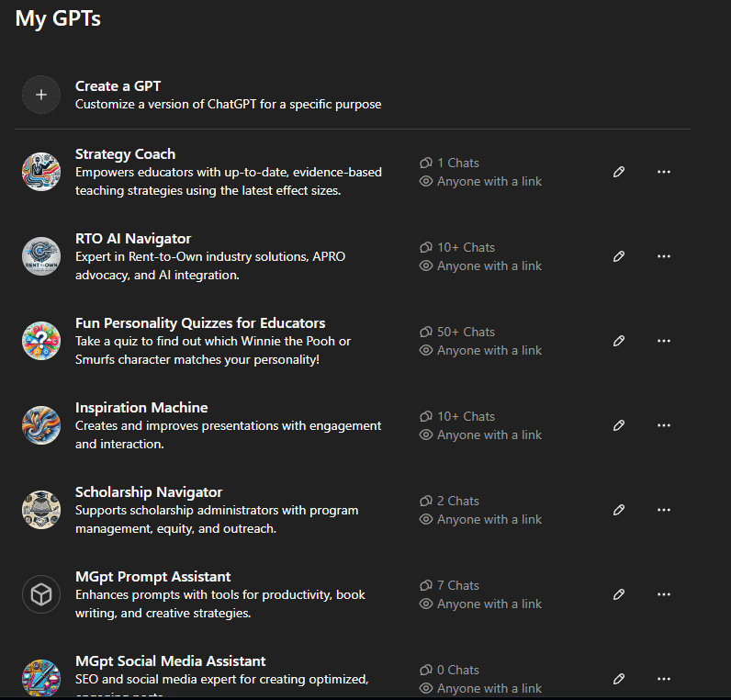The width and height of the screenshot is (731, 700).
Task: Expand more options for Inspiration Machine
Action: [x=664, y=425]
